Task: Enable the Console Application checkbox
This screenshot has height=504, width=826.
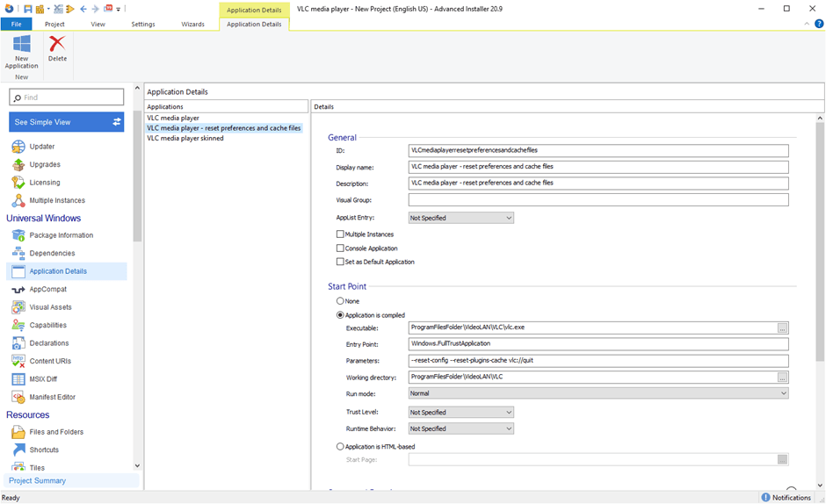Action: tap(340, 248)
